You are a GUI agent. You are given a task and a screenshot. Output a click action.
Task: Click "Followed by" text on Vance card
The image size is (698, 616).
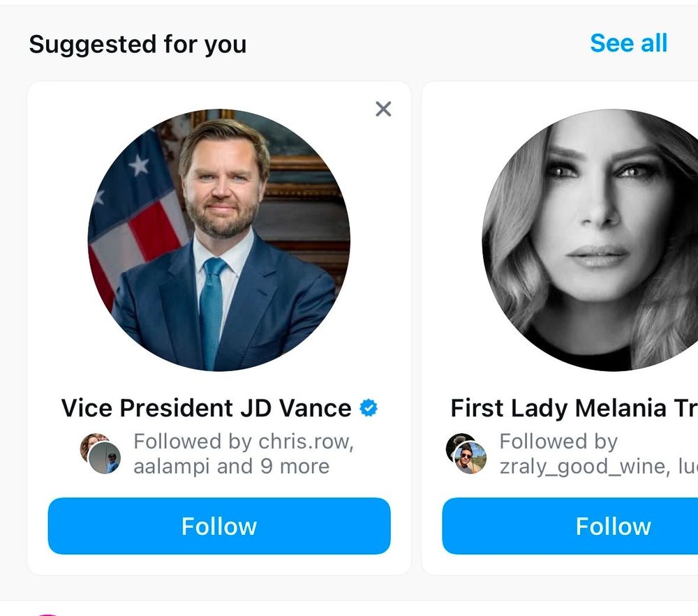point(193,442)
